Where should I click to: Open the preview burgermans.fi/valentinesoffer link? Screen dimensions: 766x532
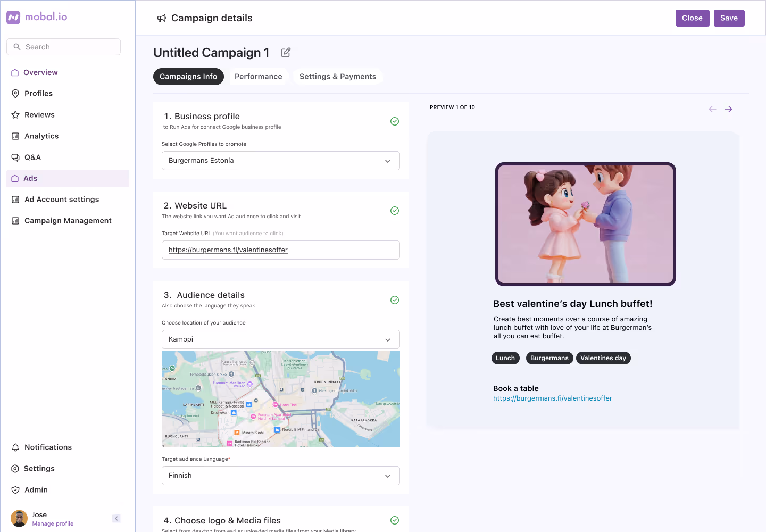coord(553,398)
